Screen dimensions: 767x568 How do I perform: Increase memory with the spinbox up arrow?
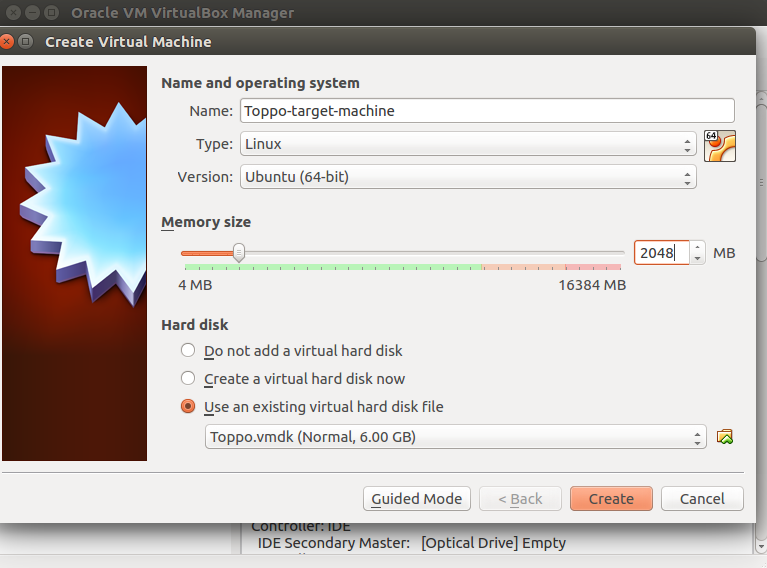pyautogui.click(x=698, y=247)
